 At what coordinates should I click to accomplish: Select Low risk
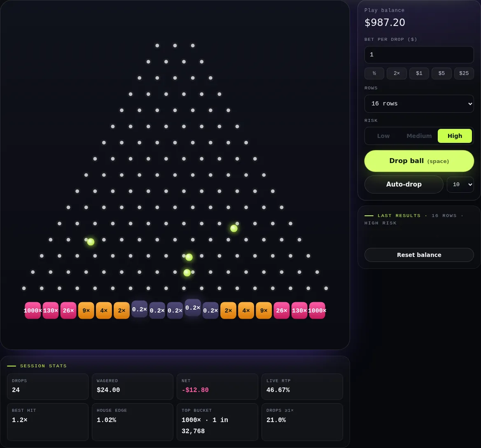[383, 136]
